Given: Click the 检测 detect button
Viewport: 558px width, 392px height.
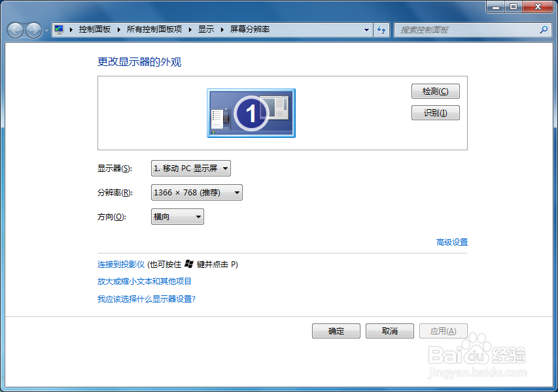Looking at the screenshot, I should [x=435, y=91].
